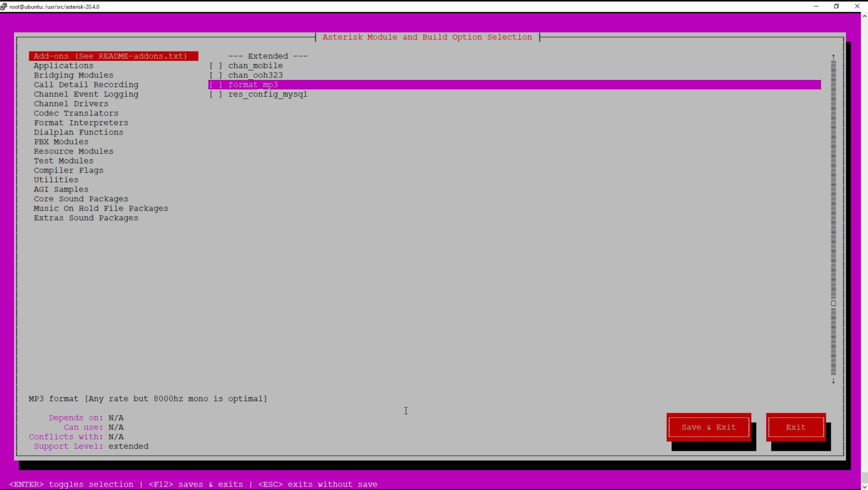Click the Can use N/A value
The image size is (868, 490).
tap(116, 427)
